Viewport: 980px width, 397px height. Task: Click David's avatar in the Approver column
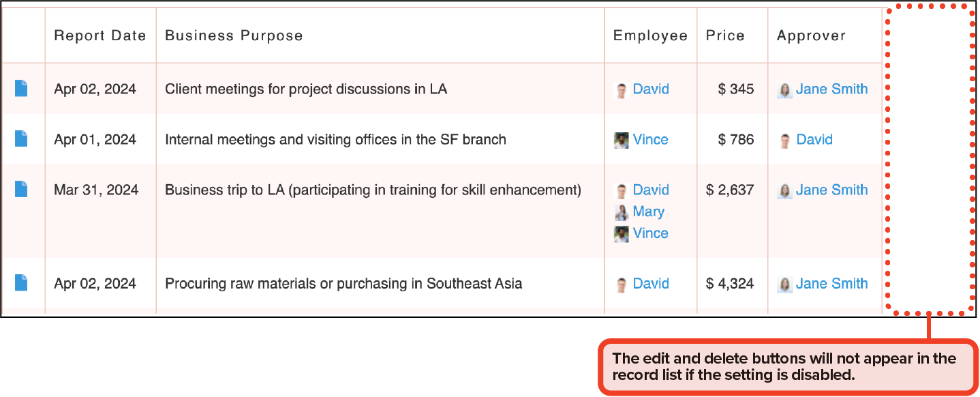click(784, 141)
